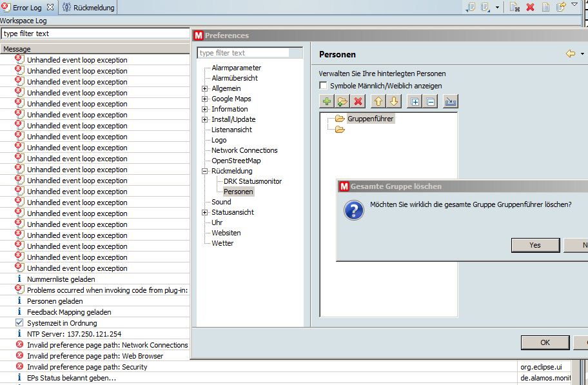Switch to the Rückmeldung tab
Image resolution: width=588 pixels, height=385 pixels.
point(89,8)
